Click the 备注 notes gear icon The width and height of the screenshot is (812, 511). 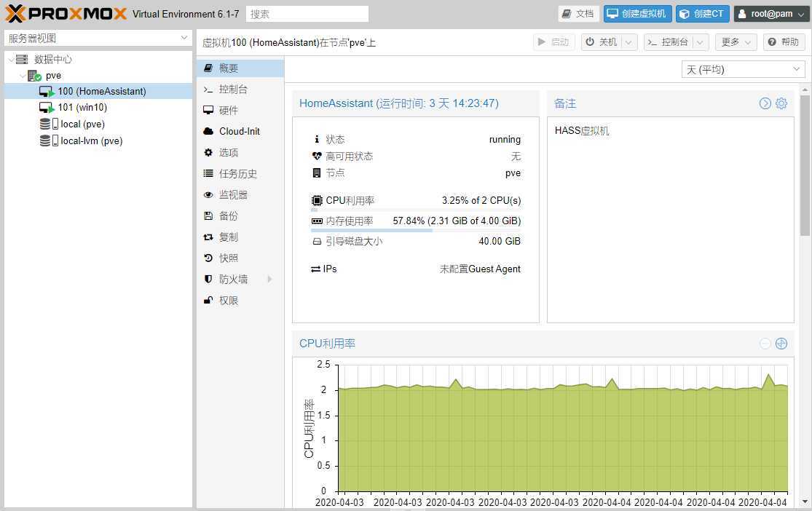point(781,103)
